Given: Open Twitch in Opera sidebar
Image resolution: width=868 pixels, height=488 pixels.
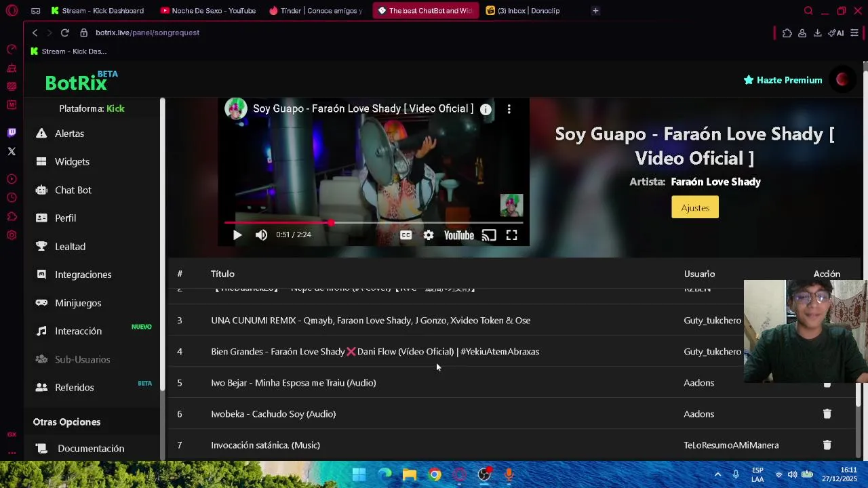Looking at the screenshot, I should (12, 132).
